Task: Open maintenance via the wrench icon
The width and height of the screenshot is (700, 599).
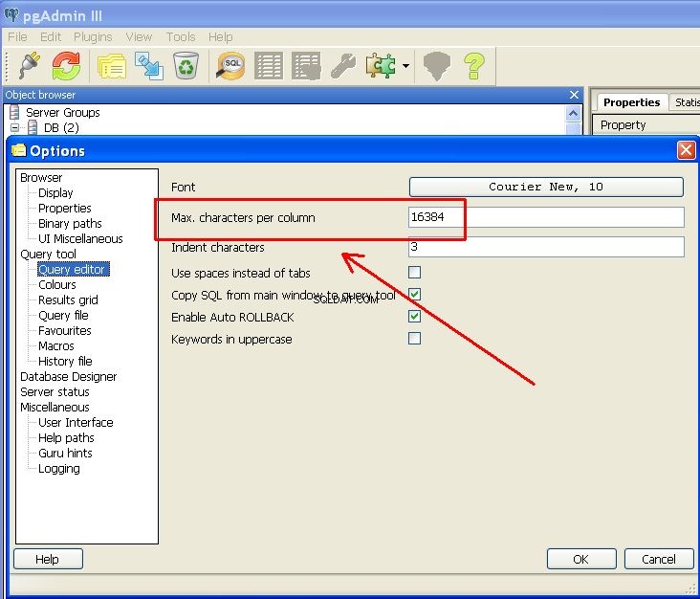Action: [343, 66]
